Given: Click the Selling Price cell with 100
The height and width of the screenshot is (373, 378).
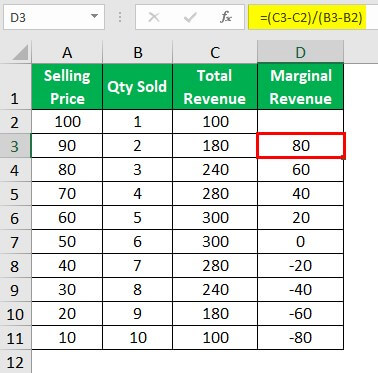Looking at the screenshot, I should point(67,122).
